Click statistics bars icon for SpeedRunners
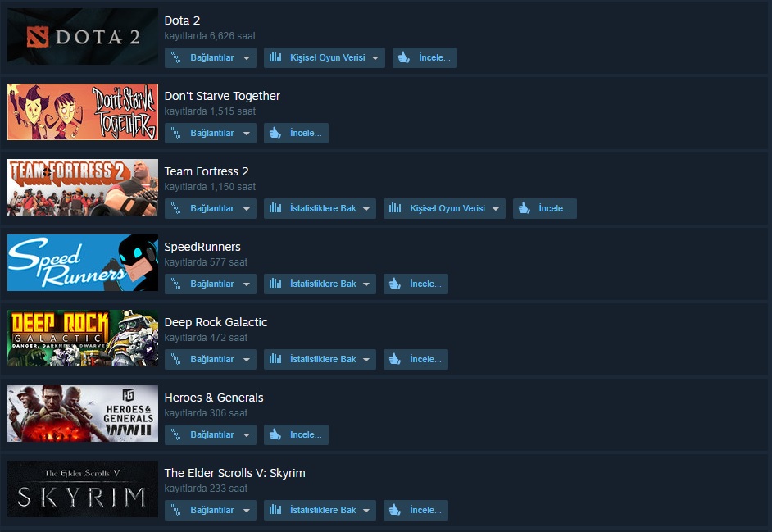Screen dimensions: 772x532 [x=275, y=284]
